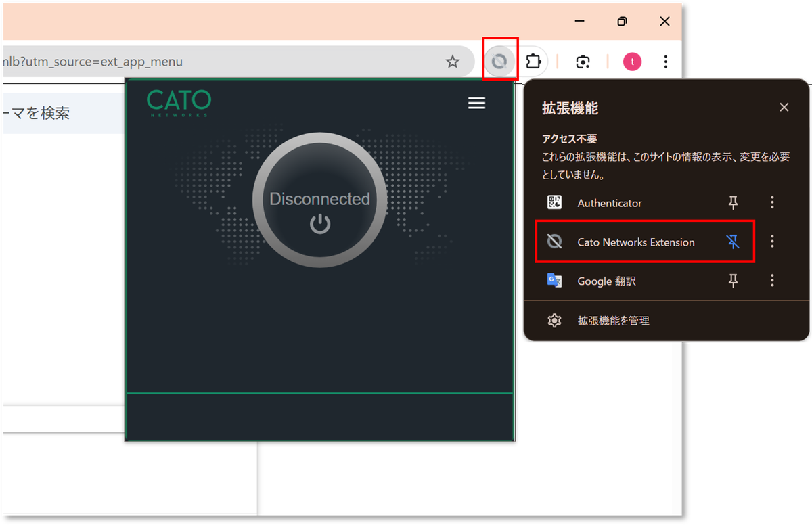Screen dimensions: 812x525
Task: Bookmark this page with the star icon
Action: point(452,62)
